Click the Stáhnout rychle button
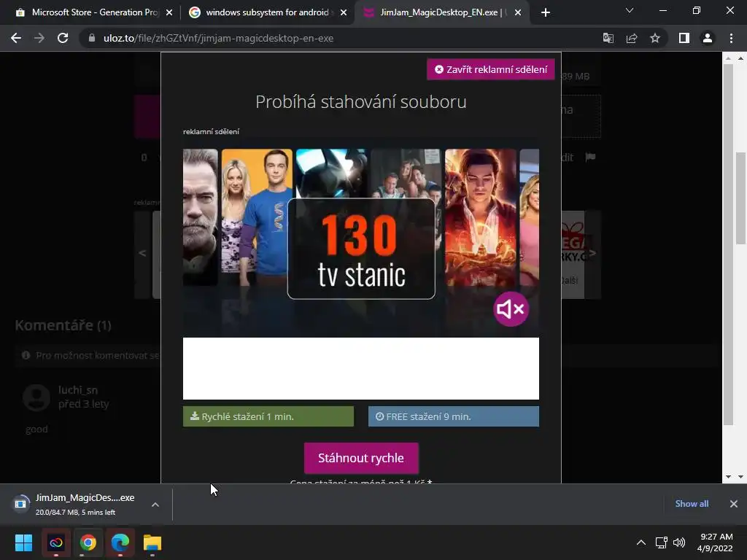The height and width of the screenshot is (560, 747). point(361,458)
